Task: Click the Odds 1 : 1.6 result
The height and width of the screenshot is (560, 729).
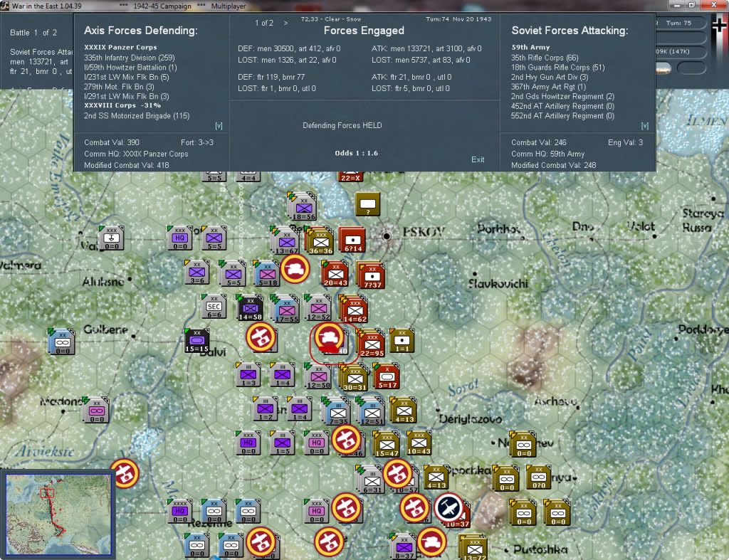Action: click(356, 153)
